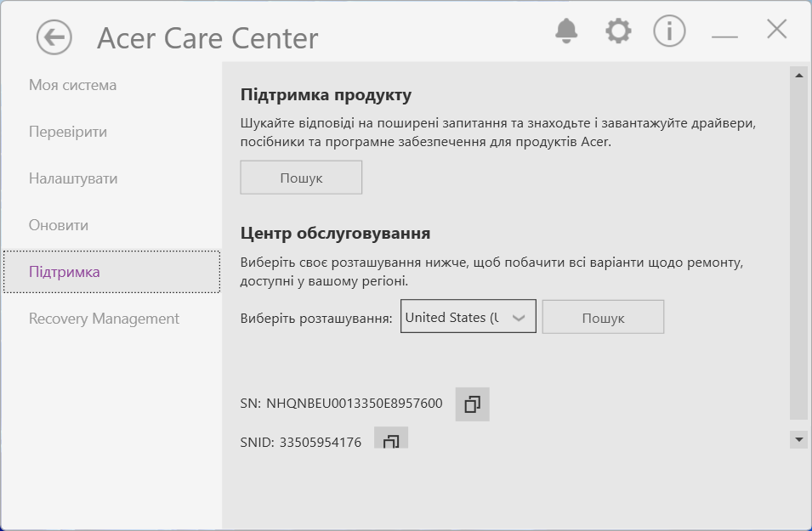Open the notifications bell
Image resolution: width=812 pixels, height=531 pixels.
(566, 31)
